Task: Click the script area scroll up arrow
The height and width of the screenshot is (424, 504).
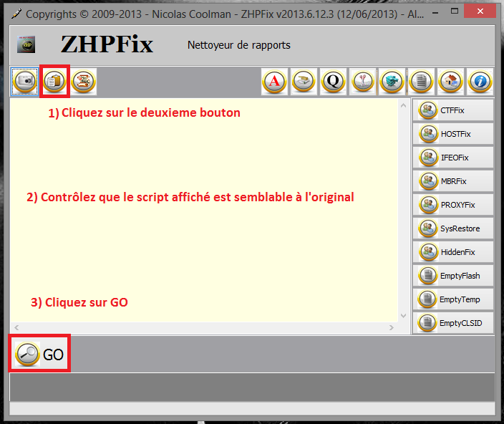Action: point(403,105)
